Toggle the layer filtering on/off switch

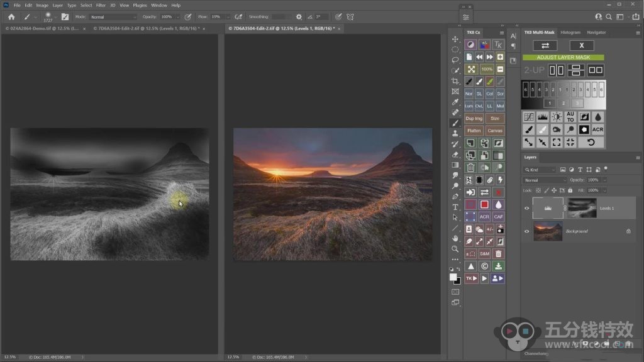(x=606, y=168)
